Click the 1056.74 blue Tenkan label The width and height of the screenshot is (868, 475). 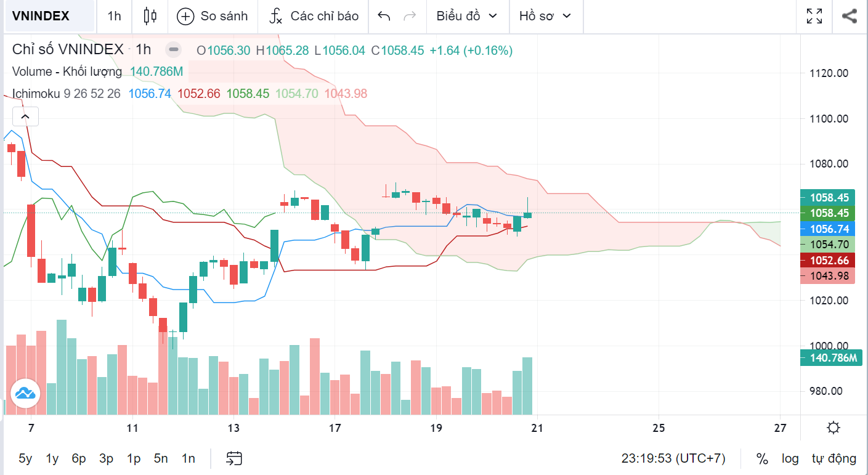coord(829,229)
